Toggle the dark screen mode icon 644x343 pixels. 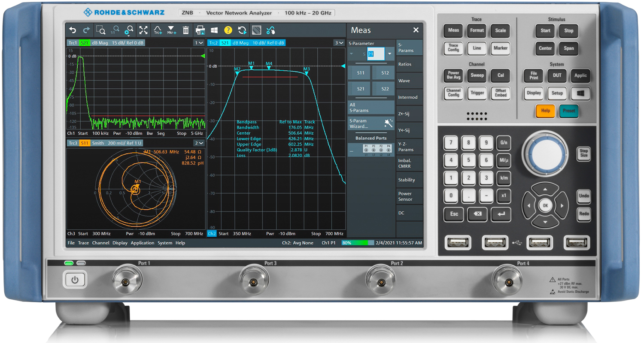(x=256, y=30)
